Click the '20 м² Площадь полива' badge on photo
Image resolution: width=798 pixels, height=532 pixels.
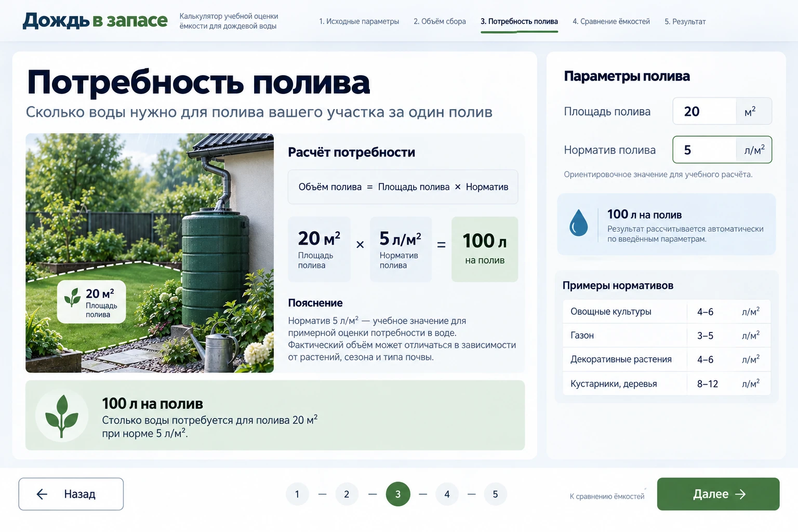pos(91,302)
